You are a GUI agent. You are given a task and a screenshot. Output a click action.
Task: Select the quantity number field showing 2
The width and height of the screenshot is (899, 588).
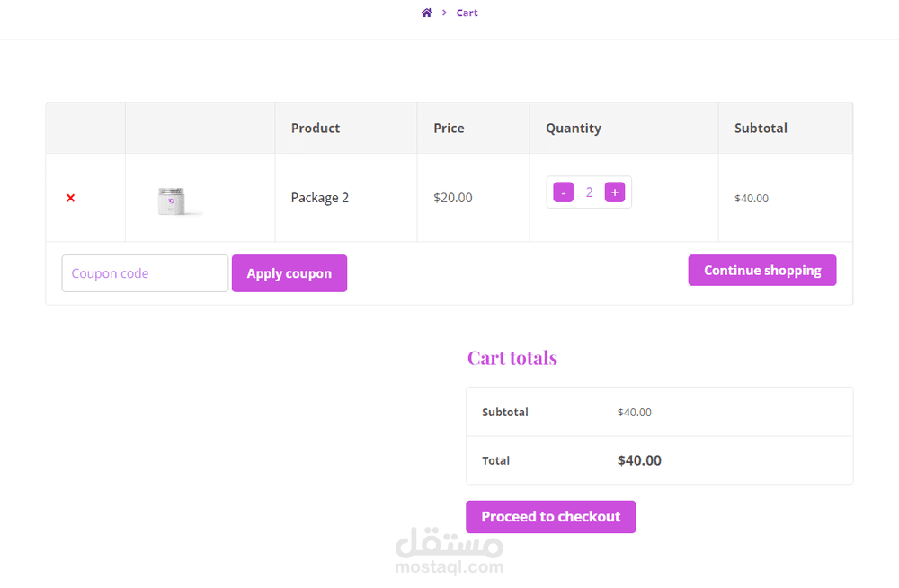(x=589, y=192)
